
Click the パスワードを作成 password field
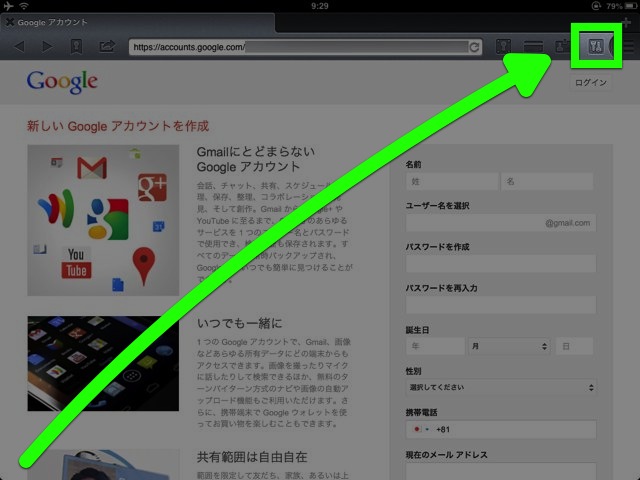click(x=501, y=264)
